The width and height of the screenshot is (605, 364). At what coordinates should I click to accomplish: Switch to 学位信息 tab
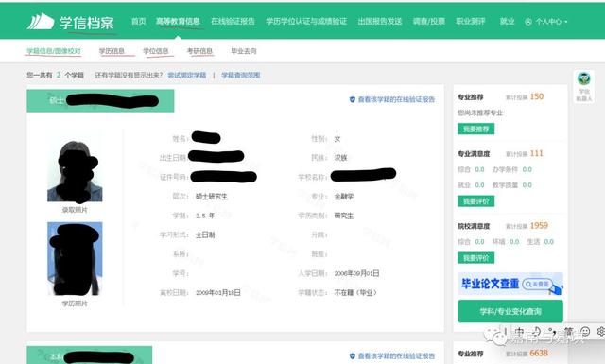tap(156, 51)
